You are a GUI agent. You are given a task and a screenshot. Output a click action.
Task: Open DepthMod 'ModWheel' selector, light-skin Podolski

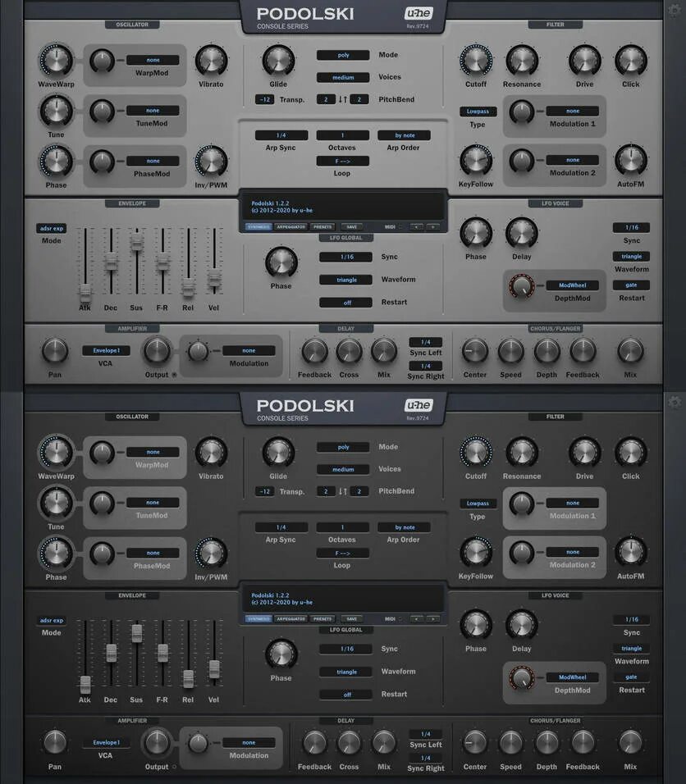(573, 285)
